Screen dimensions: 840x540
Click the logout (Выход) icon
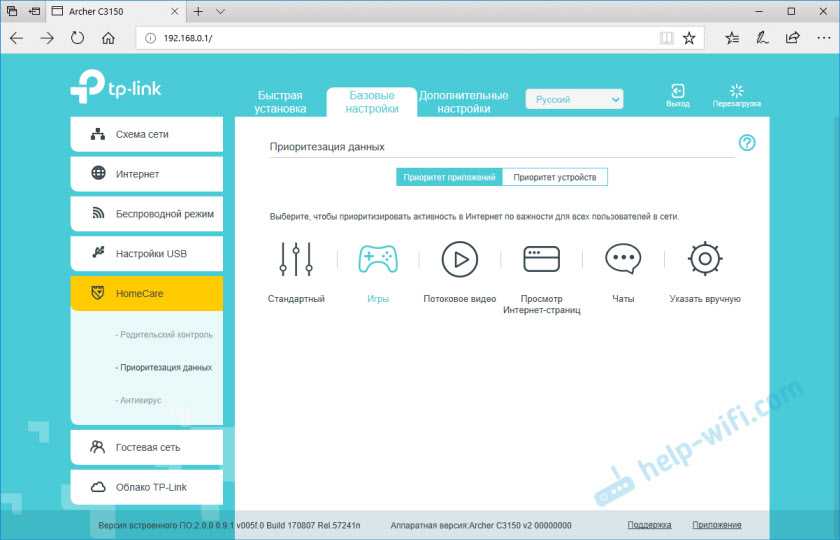coord(677,92)
